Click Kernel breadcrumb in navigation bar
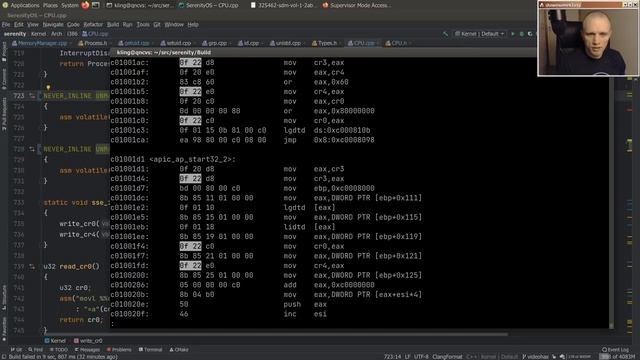The image size is (640, 360). [x=38, y=34]
